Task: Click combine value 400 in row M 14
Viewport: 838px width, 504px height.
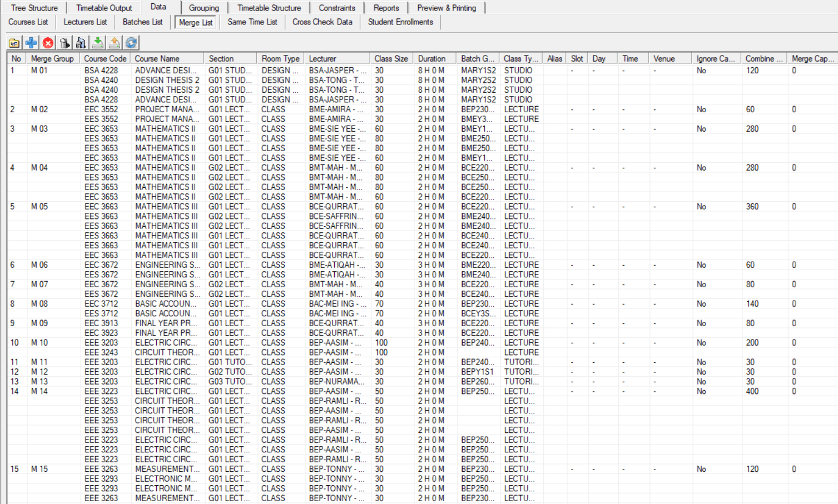Action: [x=752, y=391]
